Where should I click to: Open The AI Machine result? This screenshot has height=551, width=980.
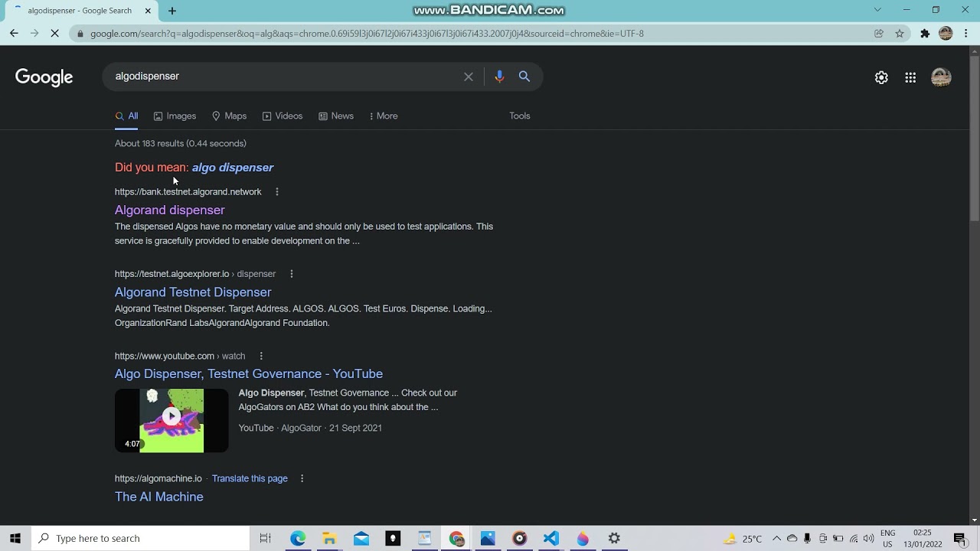coord(159,497)
